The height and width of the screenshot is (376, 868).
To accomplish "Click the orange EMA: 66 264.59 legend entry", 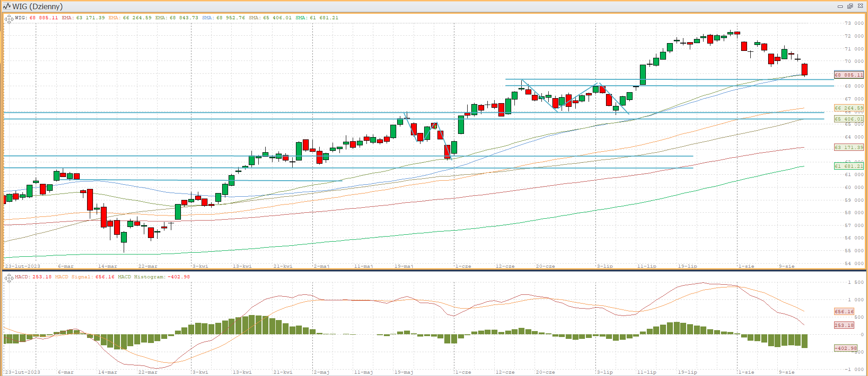I will point(130,18).
